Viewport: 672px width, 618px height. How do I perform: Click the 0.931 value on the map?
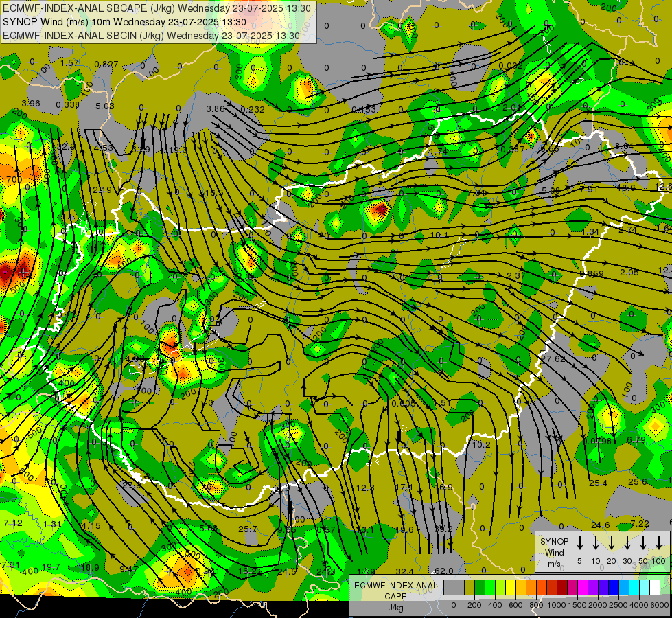(x=207, y=571)
